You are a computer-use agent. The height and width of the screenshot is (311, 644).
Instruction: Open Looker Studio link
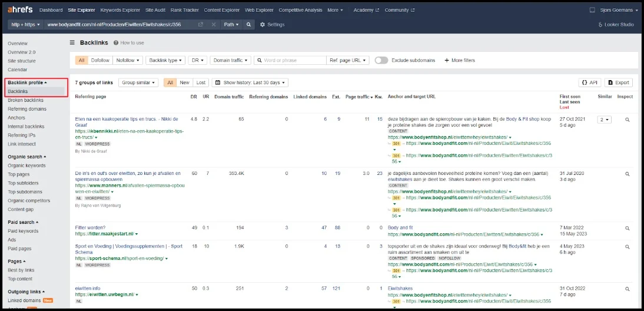click(x=616, y=25)
